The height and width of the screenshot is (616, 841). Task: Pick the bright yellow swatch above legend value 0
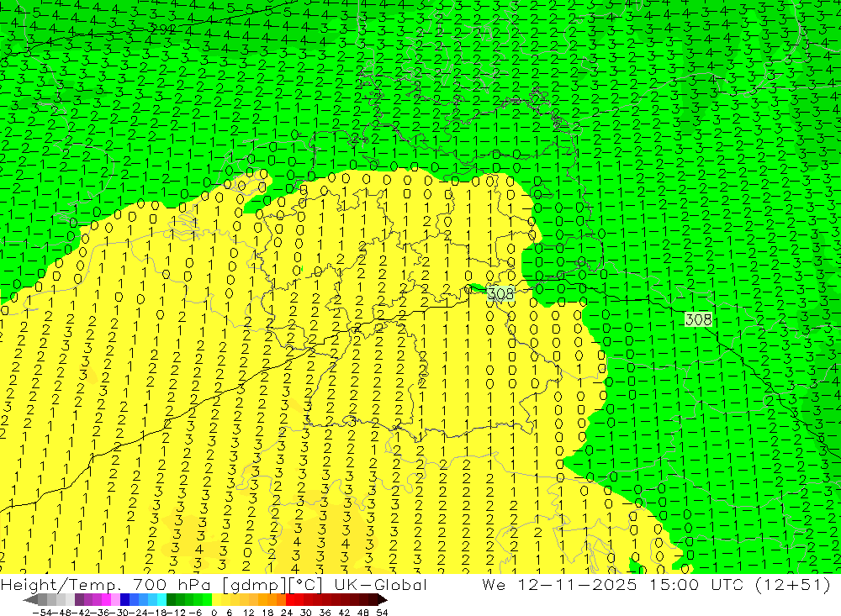(217, 599)
